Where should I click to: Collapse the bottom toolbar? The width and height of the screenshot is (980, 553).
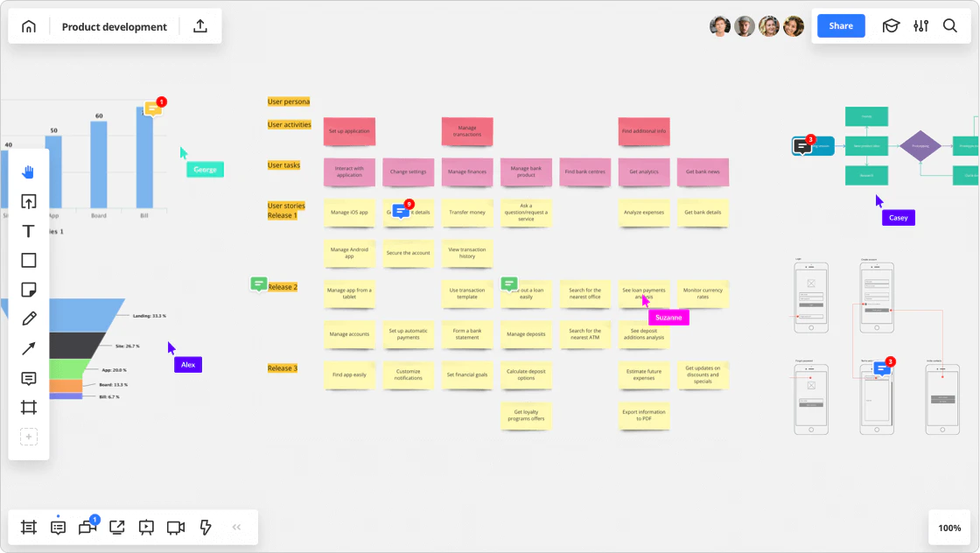click(x=236, y=527)
